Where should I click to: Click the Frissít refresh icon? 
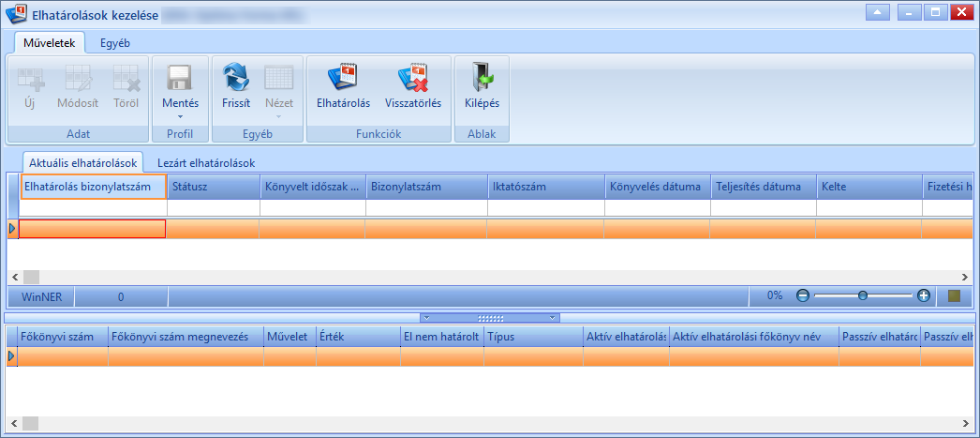coord(235,78)
